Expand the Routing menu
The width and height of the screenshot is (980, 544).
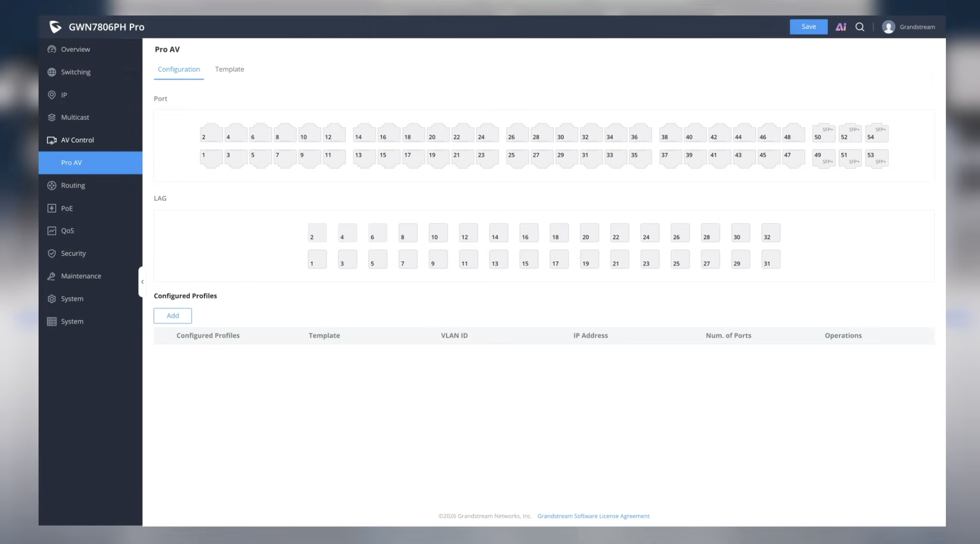tap(90, 186)
